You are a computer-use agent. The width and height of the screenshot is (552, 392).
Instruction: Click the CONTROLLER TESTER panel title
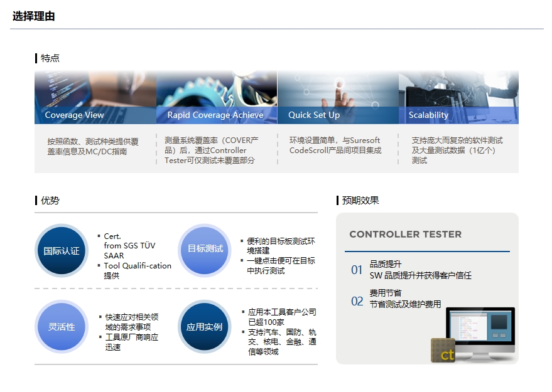(405, 234)
